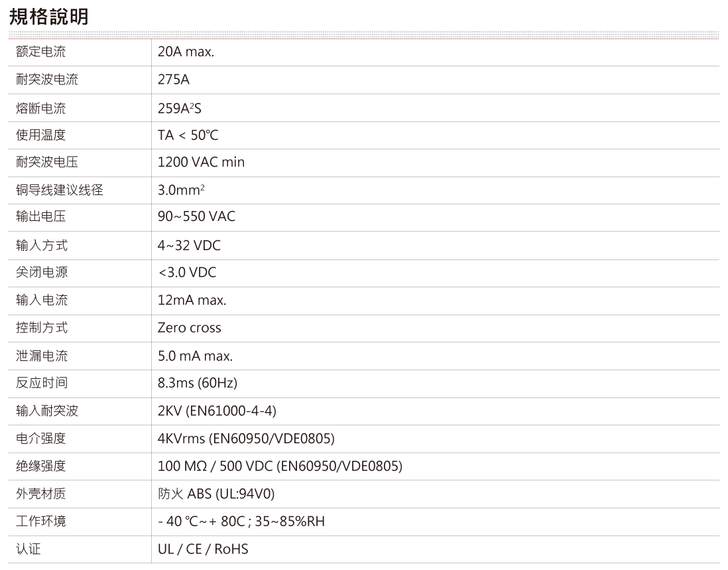Select the 12mA max. value

coord(192,301)
